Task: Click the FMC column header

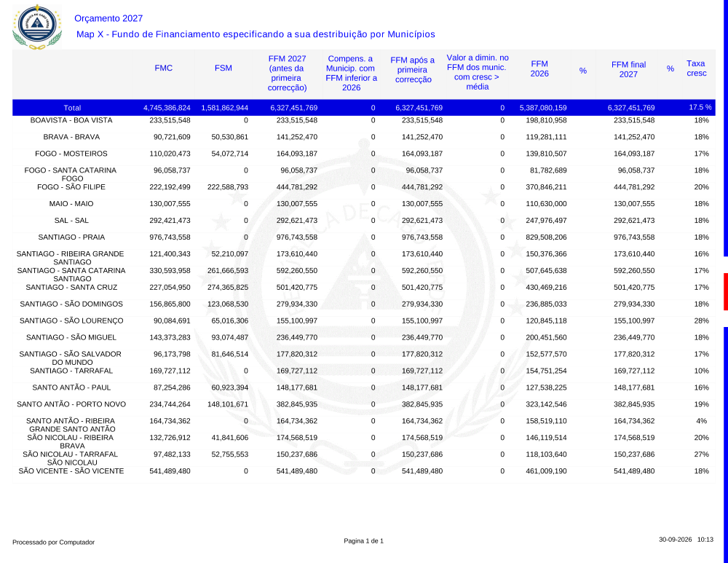Action: pos(163,68)
